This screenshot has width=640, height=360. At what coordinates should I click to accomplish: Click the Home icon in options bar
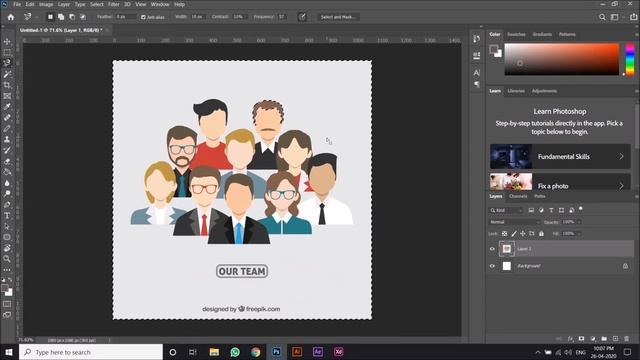11,17
